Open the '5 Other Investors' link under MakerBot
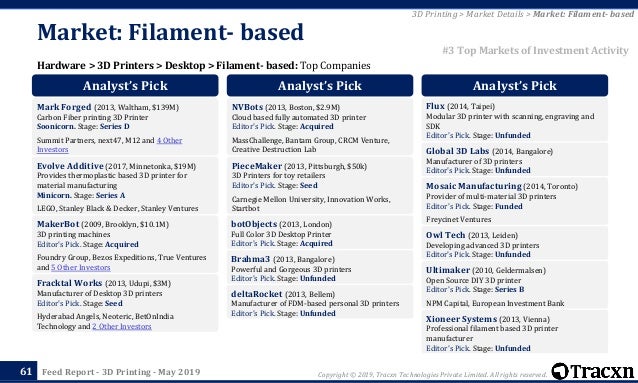Screen dimensions: 638x383 tap(81, 267)
